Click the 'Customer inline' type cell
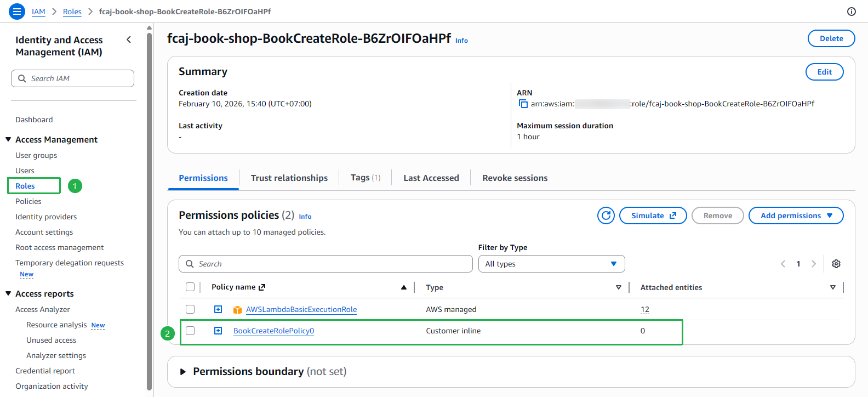 453,331
